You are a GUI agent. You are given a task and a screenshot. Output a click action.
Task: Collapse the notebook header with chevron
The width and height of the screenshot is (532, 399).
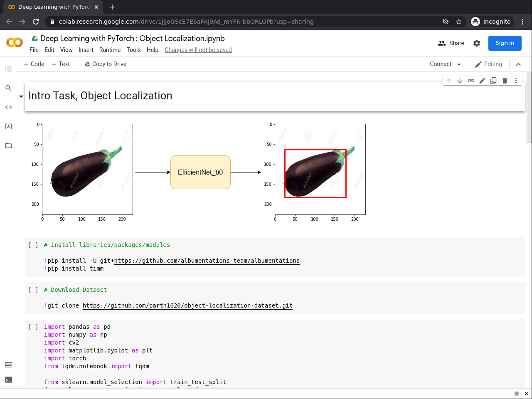(x=518, y=64)
